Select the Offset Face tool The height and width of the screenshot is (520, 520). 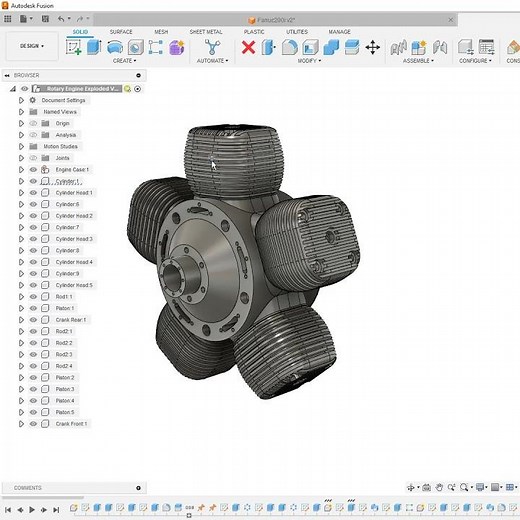[352, 47]
